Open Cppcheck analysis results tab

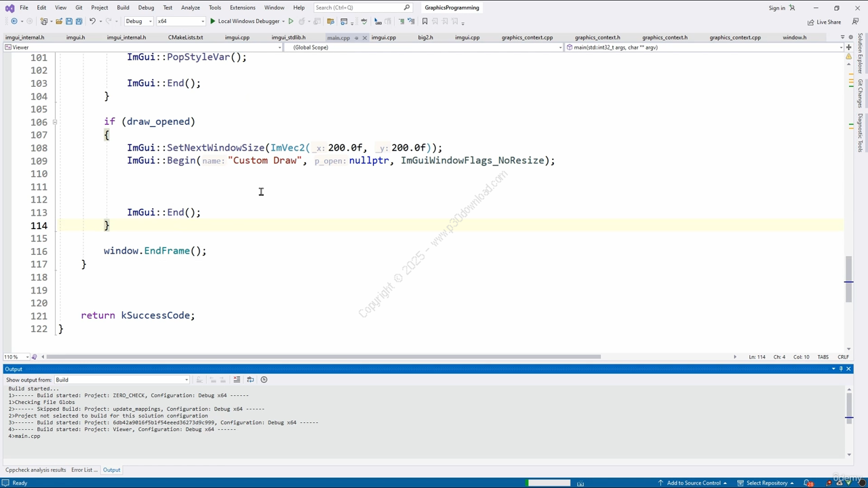click(x=36, y=470)
